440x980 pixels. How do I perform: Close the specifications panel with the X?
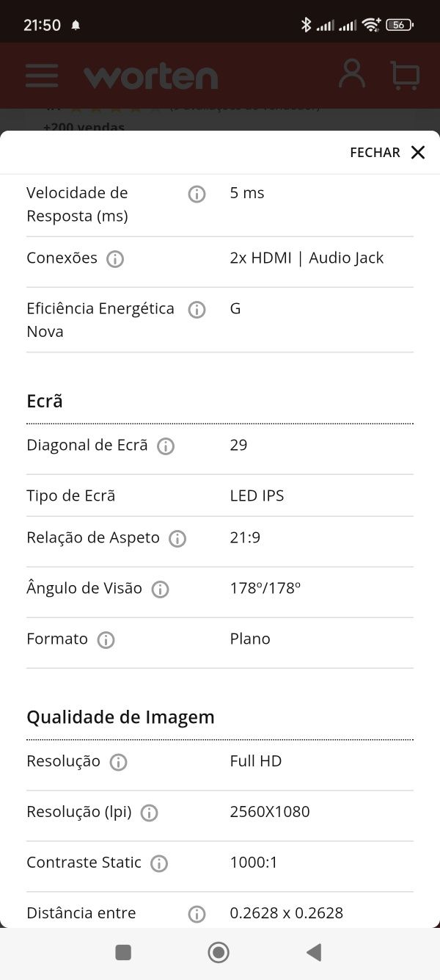click(x=418, y=152)
